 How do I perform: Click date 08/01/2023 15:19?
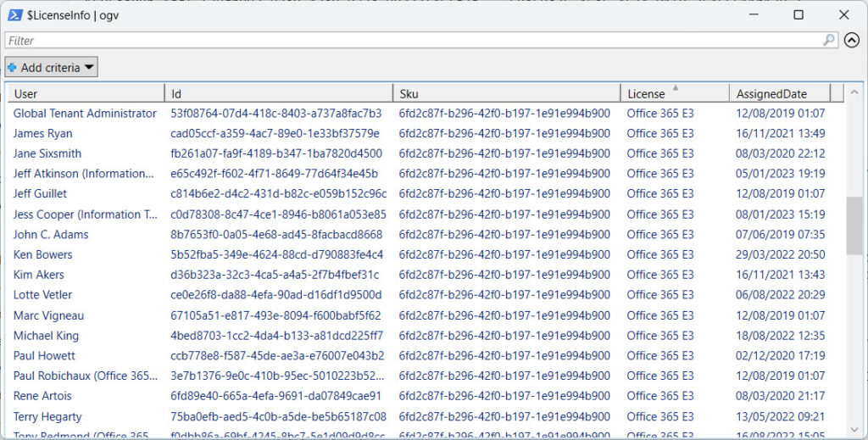pyautogui.click(x=780, y=214)
